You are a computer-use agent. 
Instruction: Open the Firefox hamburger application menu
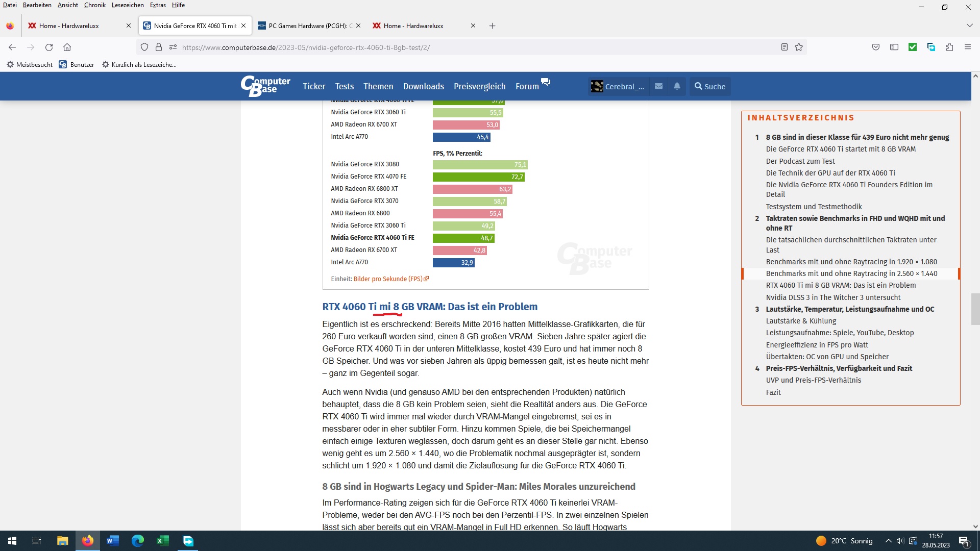coord(968,47)
